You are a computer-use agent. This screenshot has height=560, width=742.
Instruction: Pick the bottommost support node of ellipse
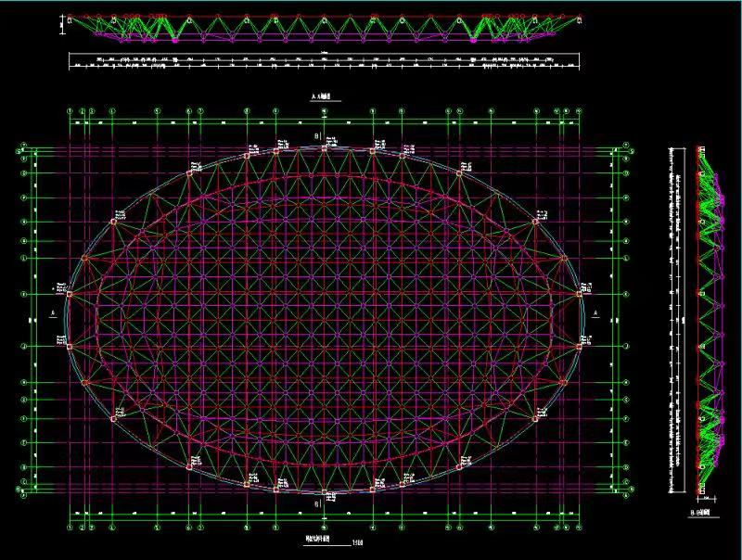coord(324,491)
